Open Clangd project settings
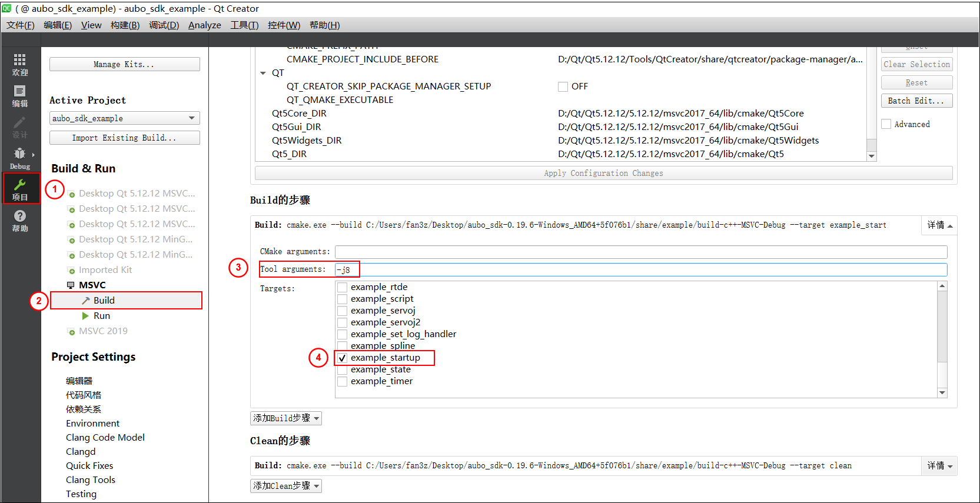This screenshot has height=503, width=980. [81, 452]
